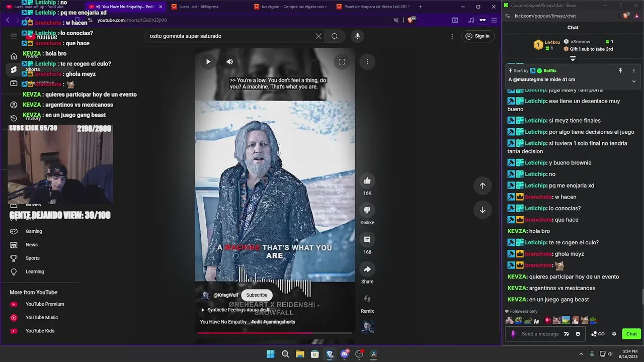Collapse the Kick gift leaderboard arrow
The image size is (644, 362).
[x=573, y=58]
